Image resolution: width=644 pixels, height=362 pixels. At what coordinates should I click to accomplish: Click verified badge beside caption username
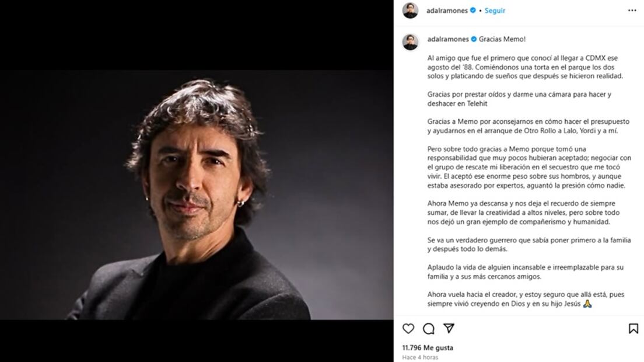(x=474, y=39)
